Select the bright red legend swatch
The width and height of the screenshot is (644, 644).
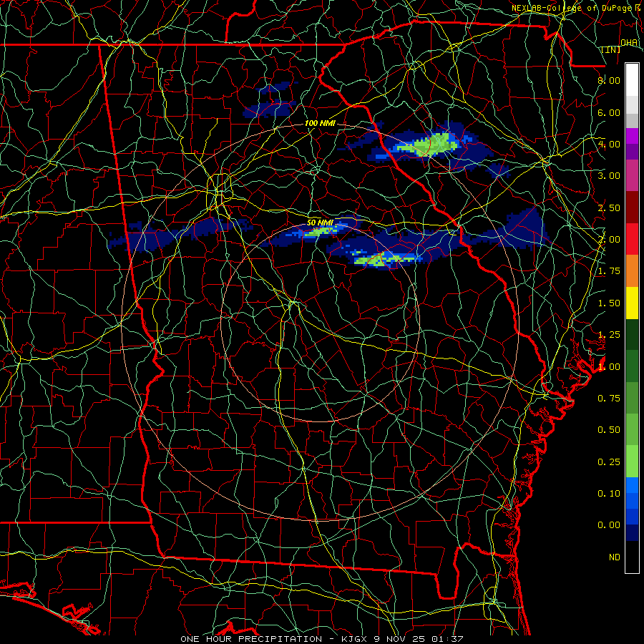tap(632, 239)
